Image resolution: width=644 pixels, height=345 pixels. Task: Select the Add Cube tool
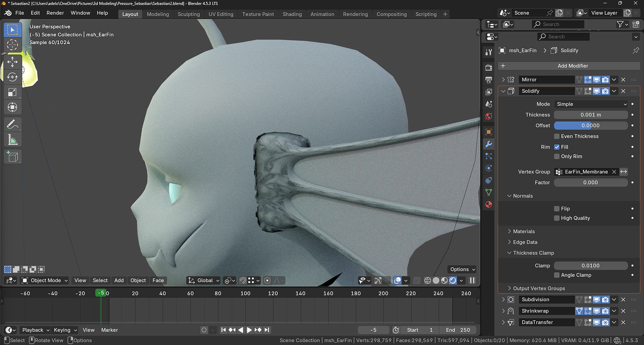click(x=13, y=156)
